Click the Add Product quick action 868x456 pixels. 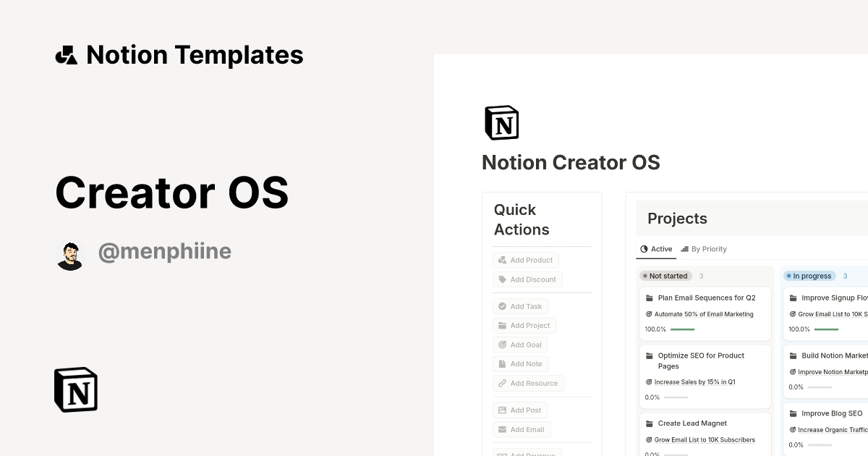click(526, 260)
